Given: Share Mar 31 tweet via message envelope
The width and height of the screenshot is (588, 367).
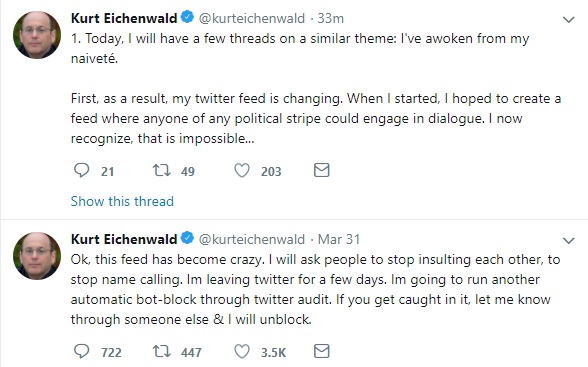Looking at the screenshot, I should [321, 351].
